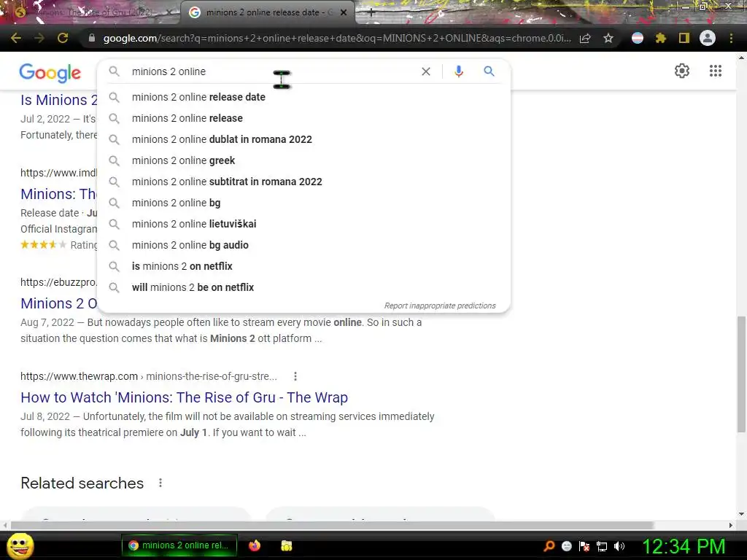
Task: Bookmark this page with star icon
Action: (x=608, y=38)
